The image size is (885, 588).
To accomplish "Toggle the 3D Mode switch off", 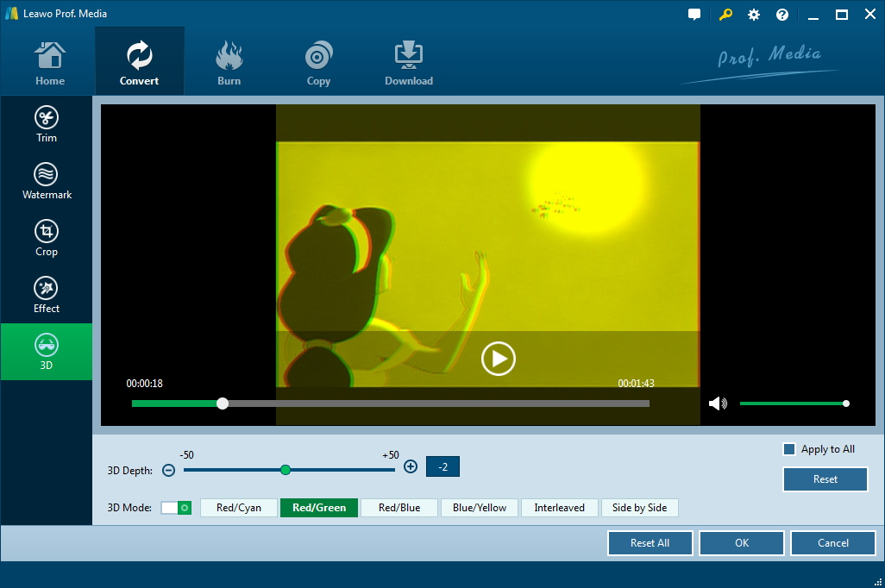I will click(x=176, y=508).
